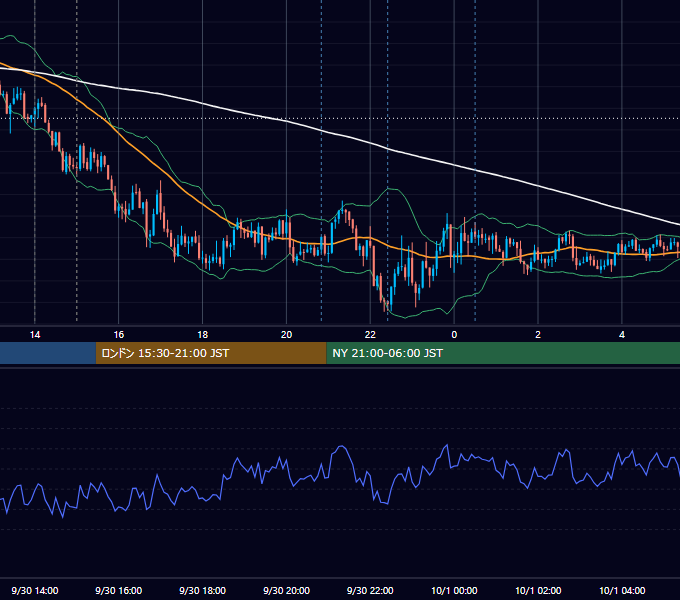Click the 10/1 02:00 date label

pos(538,590)
